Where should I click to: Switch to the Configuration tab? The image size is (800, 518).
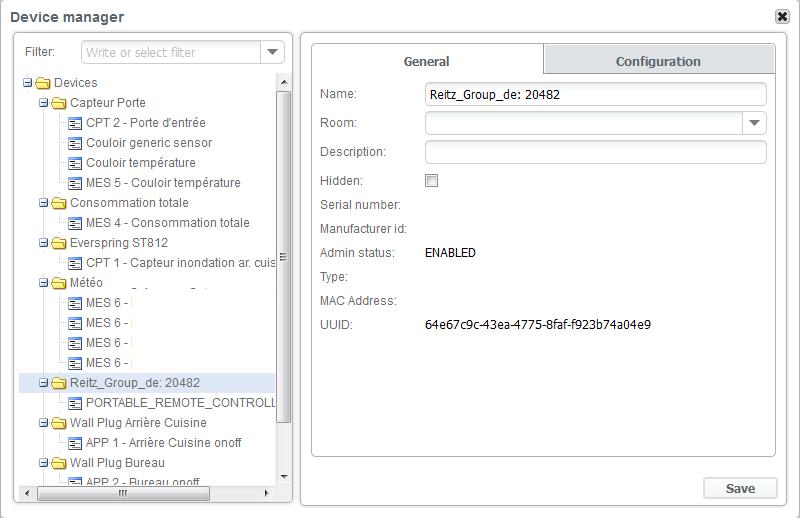tap(658, 61)
